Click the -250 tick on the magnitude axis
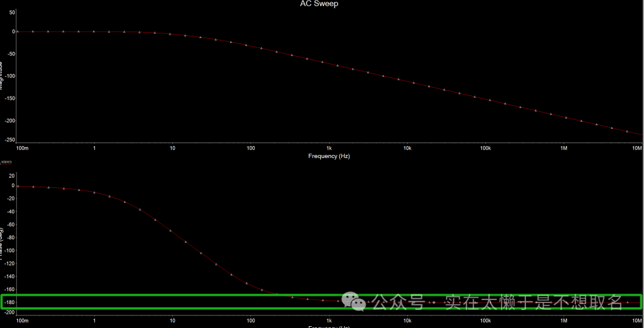 point(10,140)
